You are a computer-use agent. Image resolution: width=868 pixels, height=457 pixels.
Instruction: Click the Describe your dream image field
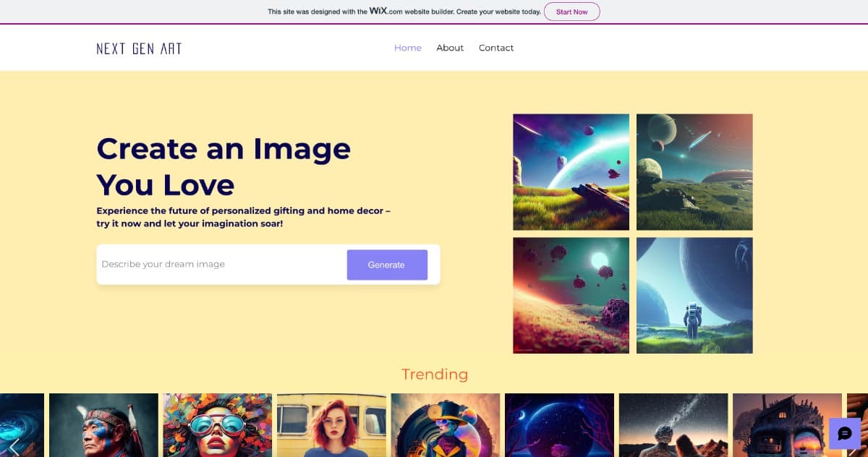(221, 265)
